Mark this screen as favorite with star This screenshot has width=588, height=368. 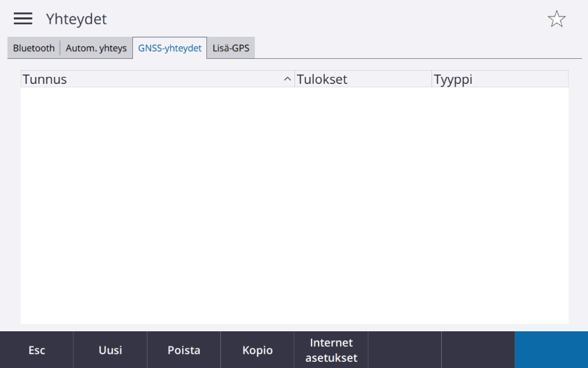click(557, 19)
